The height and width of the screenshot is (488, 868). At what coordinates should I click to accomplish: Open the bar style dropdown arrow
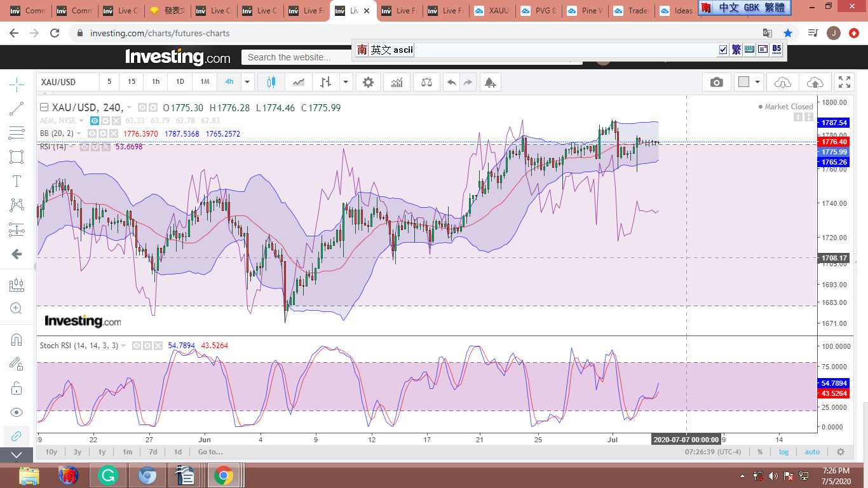[345, 82]
